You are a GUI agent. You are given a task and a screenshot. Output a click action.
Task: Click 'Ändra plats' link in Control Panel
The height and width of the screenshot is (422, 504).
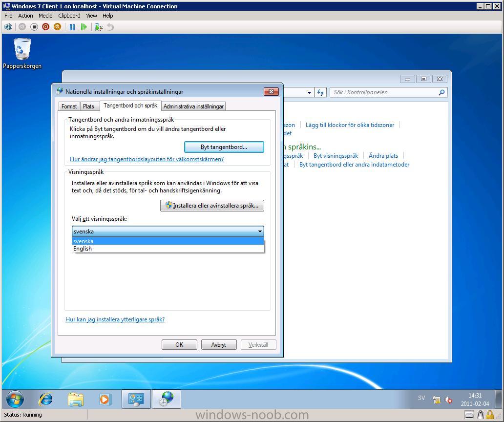tap(383, 155)
